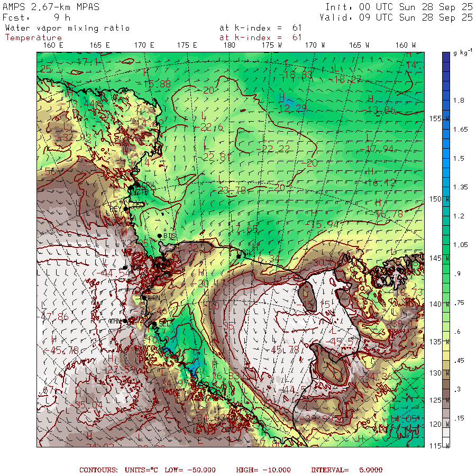476x476 pixels.
Task: Click the '170 W' longitude label
Action: coord(315,45)
